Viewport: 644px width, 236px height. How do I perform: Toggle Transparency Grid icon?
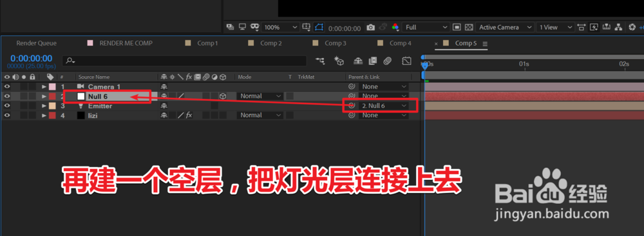click(x=469, y=27)
